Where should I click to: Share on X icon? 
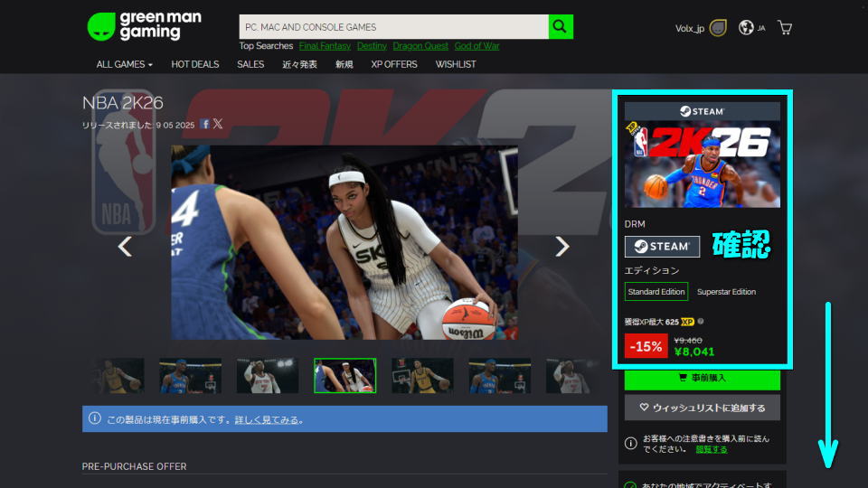218,124
